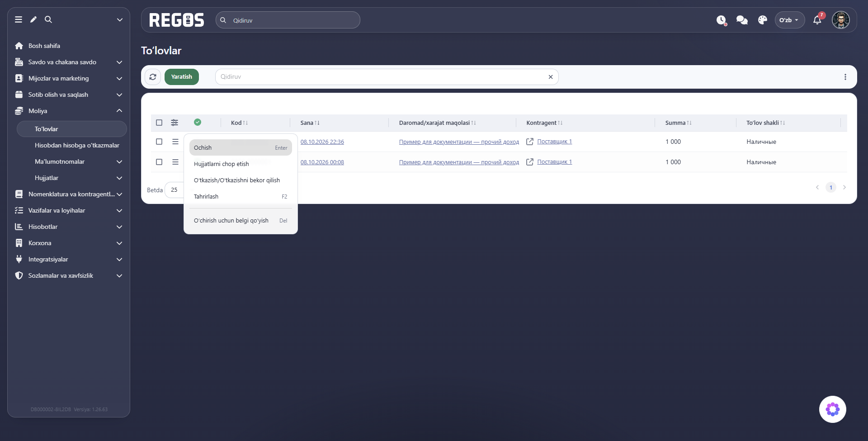Click the green Yaratish button
This screenshot has width=868, height=441.
pyautogui.click(x=182, y=77)
